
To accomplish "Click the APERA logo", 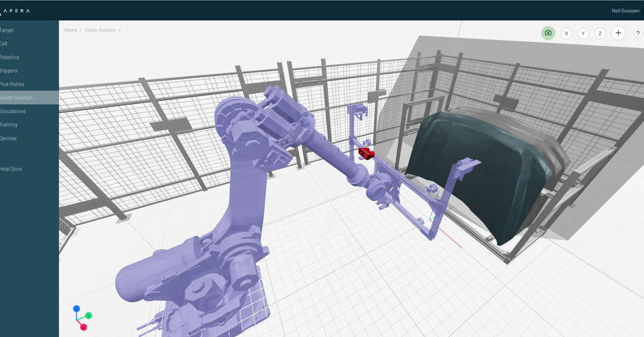I will point(16,10).
